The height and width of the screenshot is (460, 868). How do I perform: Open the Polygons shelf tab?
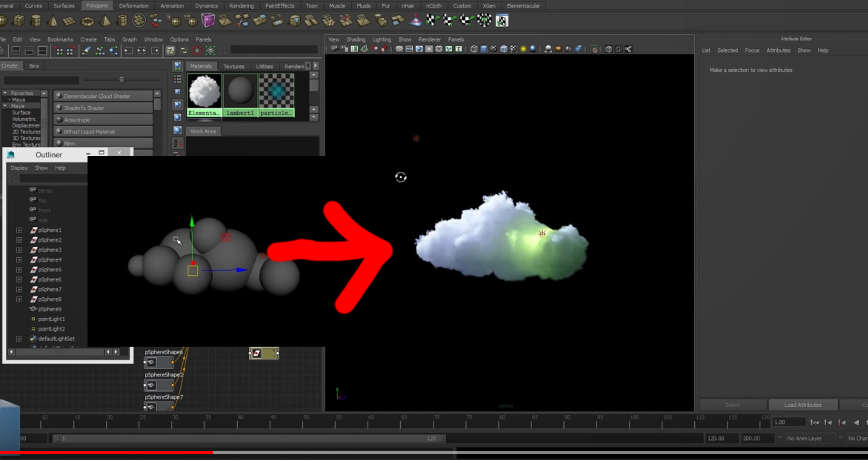point(97,6)
